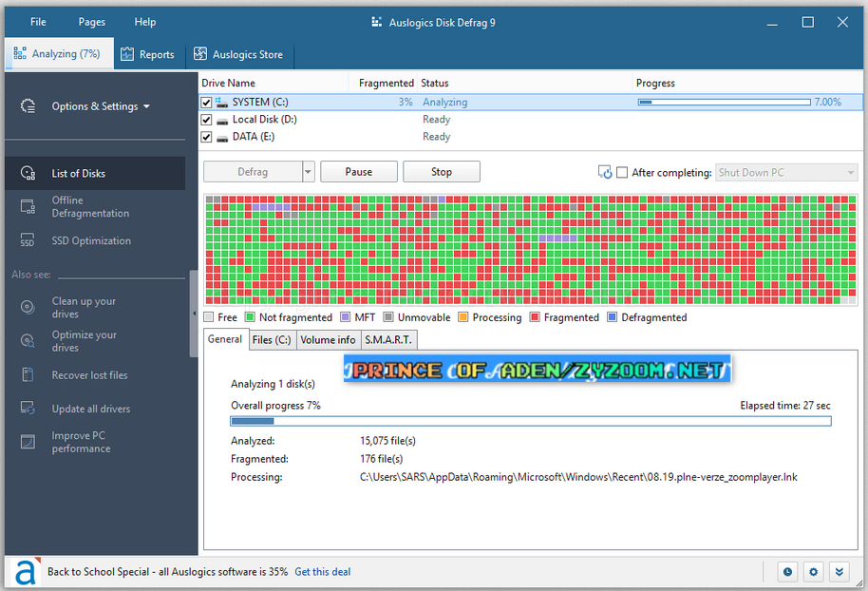The height and width of the screenshot is (591, 868).
Task: Select the Volume info tab
Action: click(329, 340)
